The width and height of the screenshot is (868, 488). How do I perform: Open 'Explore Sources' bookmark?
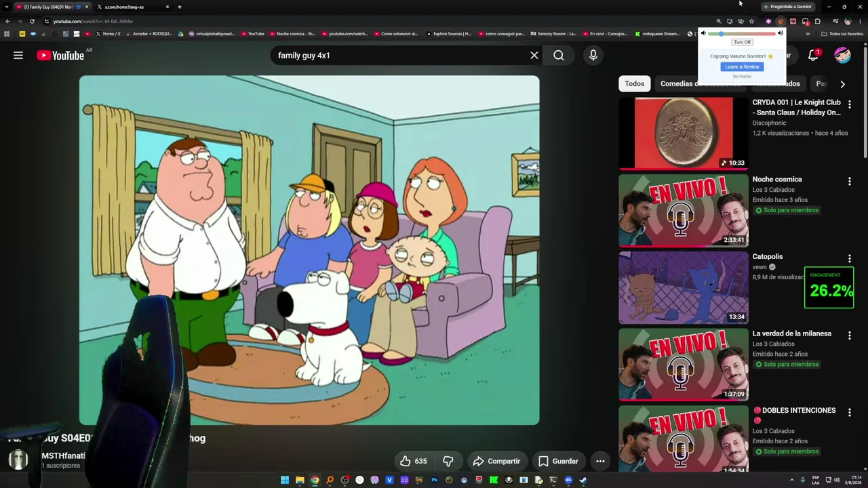point(448,34)
